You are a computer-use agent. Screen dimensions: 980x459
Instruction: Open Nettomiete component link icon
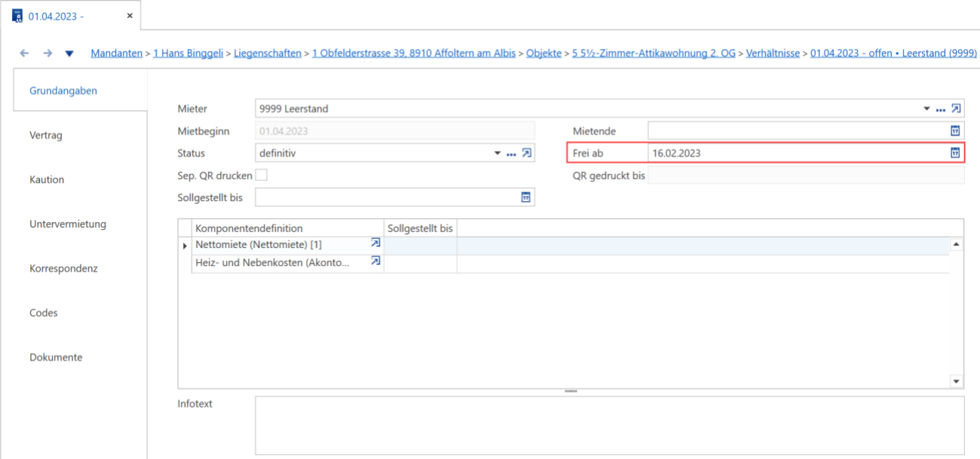(x=375, y=243)
